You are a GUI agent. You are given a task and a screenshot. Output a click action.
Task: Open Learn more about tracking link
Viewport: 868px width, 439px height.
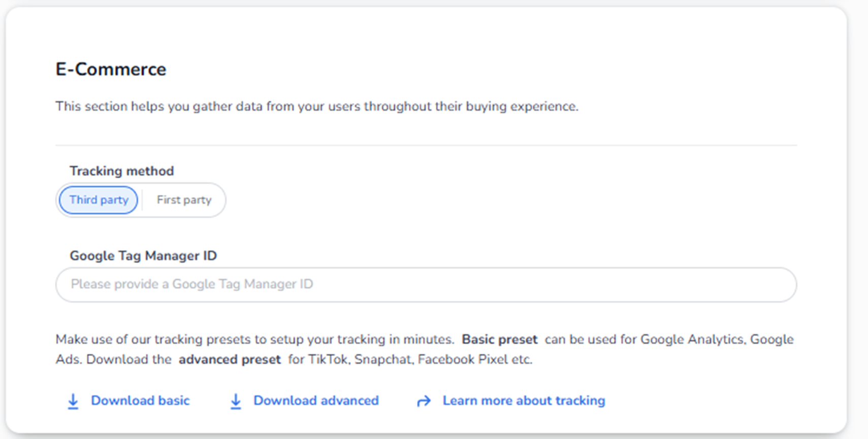point(524,400)
